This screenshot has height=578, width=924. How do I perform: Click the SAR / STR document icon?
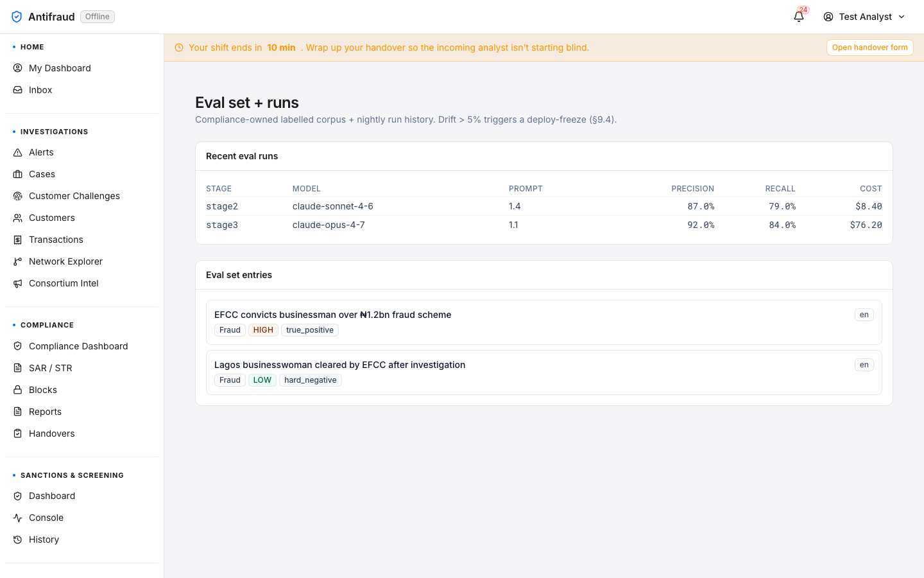(x=18, y=368)
